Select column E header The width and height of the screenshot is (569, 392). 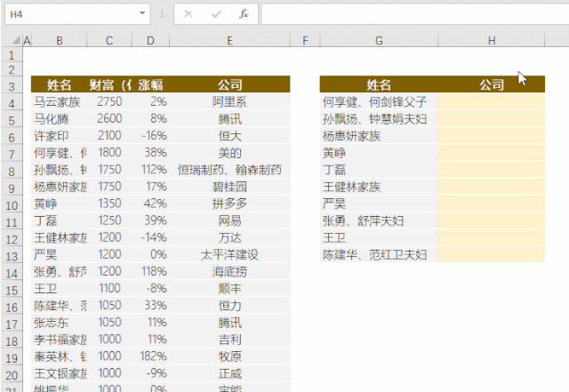(x=229, y=41)
